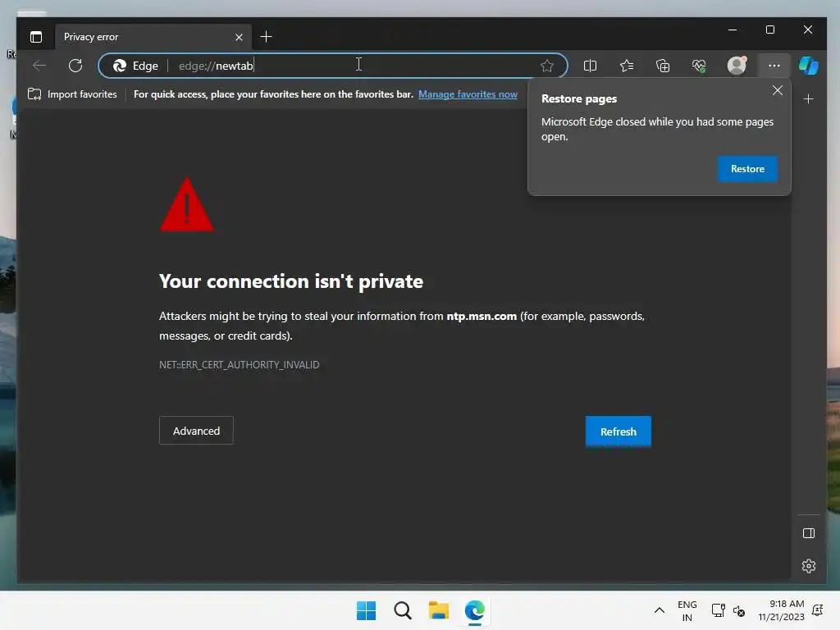Click ENG IN language indicator
Viewport: 840px width, 630px height.
[687, 610]
